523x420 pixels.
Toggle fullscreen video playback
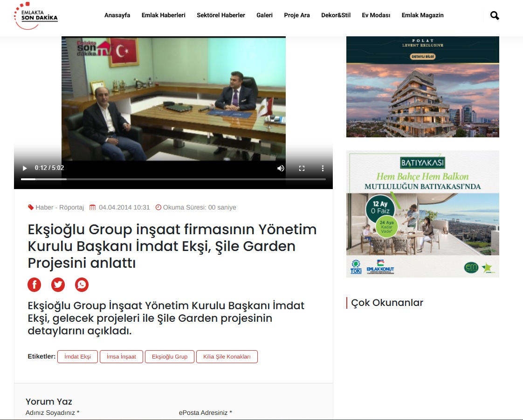point(302,168)
